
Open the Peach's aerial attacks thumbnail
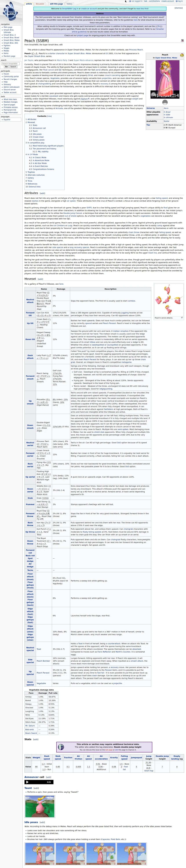click(169, 300)
